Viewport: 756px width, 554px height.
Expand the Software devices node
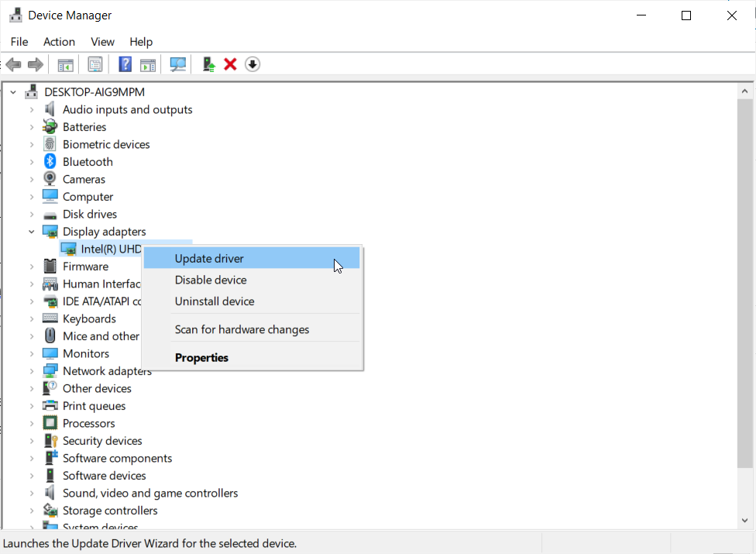32,476
